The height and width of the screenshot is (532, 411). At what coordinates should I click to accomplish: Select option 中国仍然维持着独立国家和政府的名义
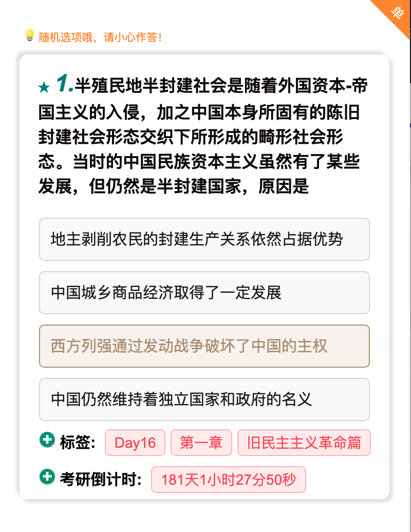click(204, 400)
